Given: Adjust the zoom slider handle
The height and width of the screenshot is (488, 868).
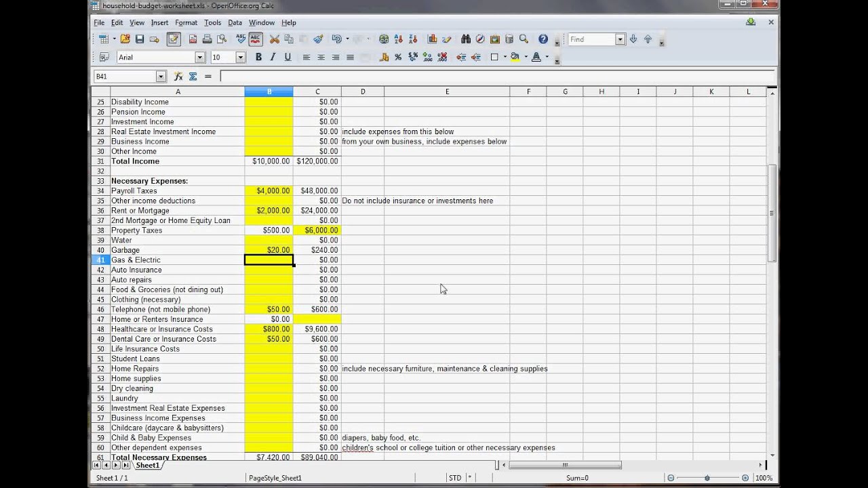Looking at the screenshot, I should coord(707,478).
